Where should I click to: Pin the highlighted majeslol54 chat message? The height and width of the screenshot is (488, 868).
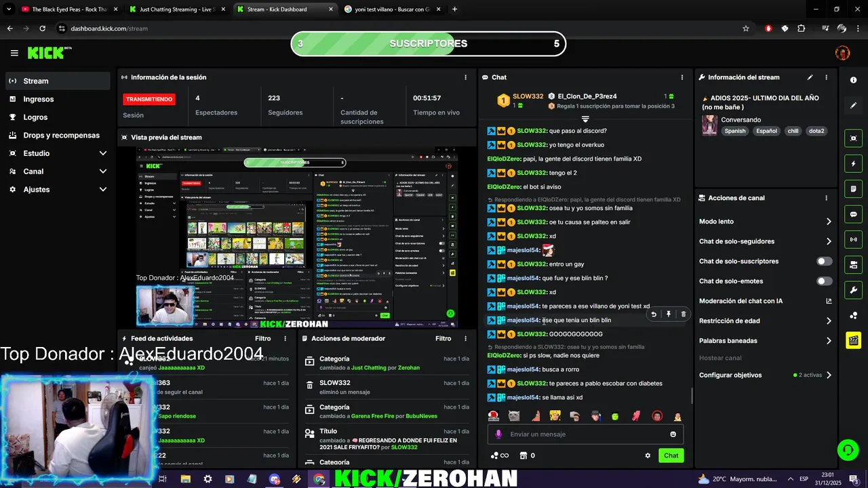pyautogui.click(x=668, y=314)
